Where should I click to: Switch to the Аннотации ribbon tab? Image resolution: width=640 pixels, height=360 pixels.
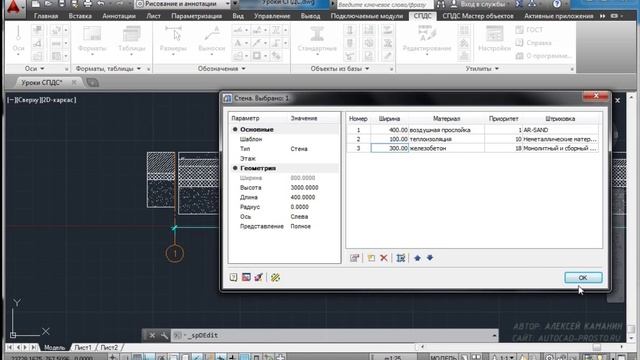119,16
